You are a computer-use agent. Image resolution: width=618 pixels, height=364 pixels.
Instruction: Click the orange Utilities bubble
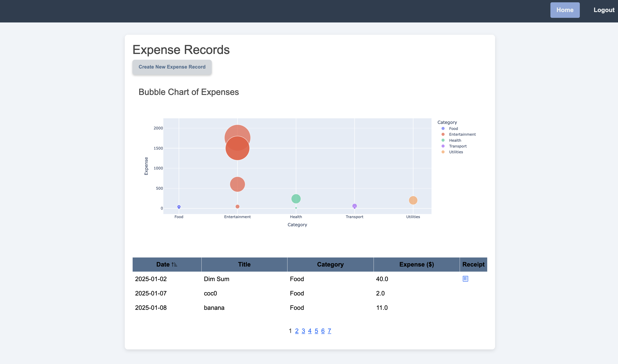(x=413, y=200)
